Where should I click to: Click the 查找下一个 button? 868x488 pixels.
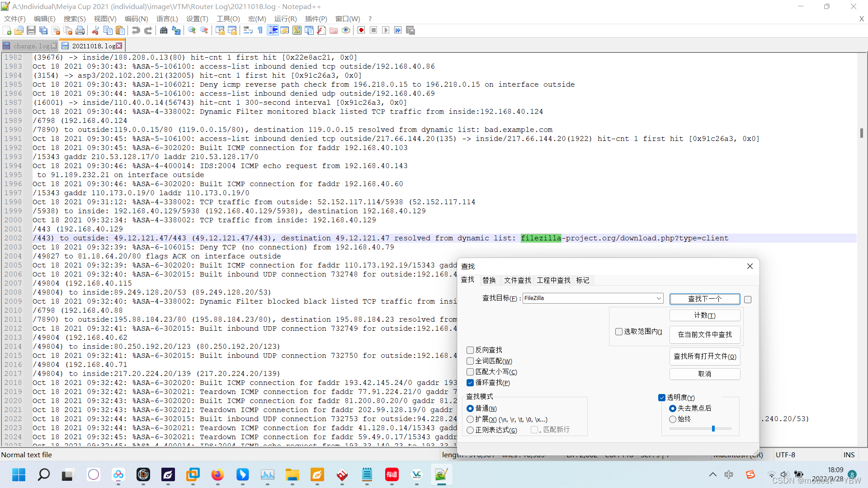coord(704,299)
